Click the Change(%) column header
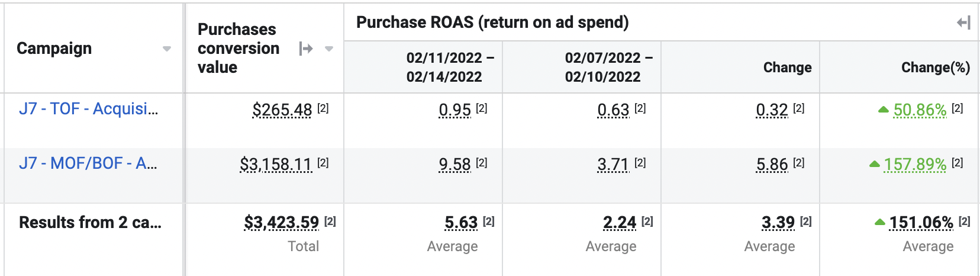The width and height of the screenshot is (980, 276). point(935,68)
